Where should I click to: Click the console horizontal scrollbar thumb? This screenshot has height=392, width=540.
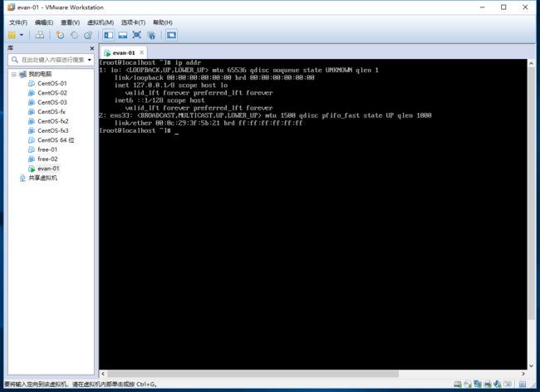pyautogui.click(x=253, y=374)
